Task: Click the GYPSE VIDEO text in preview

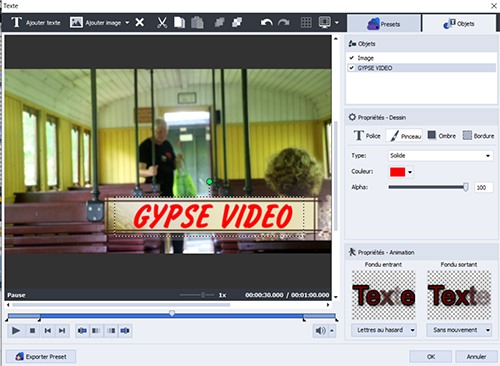Action: 213,217
